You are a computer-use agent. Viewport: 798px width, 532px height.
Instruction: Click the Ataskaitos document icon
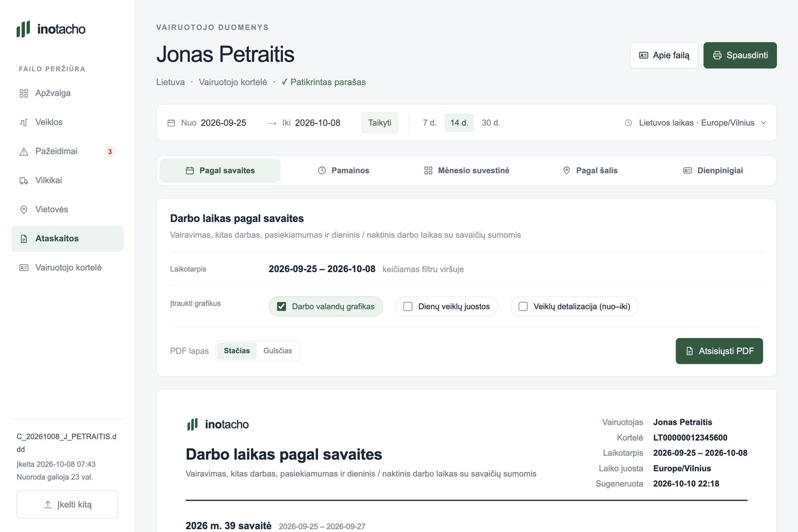[x=23, y=239]
